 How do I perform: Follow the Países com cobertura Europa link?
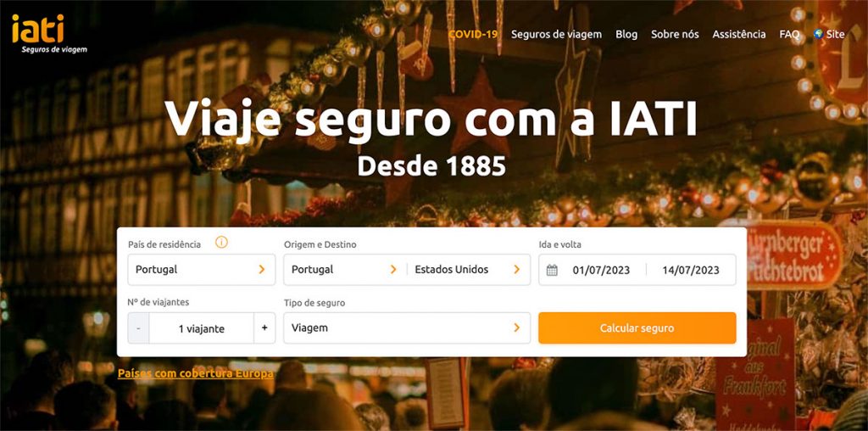[196, 373]
